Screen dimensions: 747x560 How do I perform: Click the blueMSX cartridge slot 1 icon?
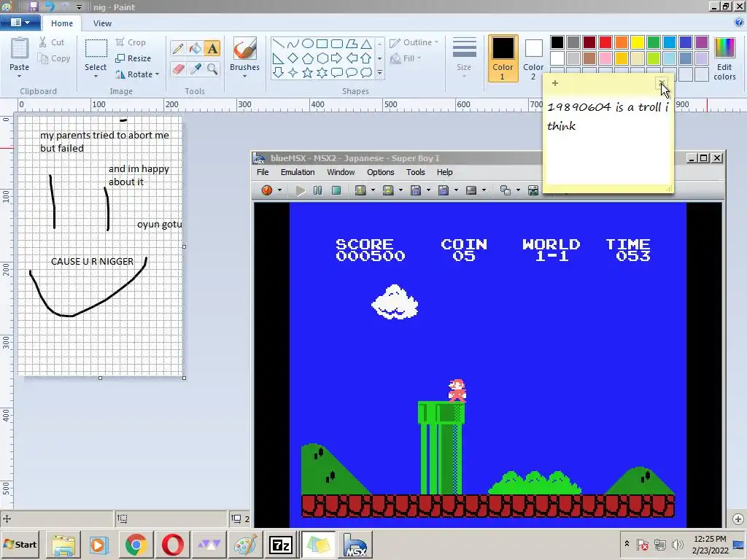(360, 190)
